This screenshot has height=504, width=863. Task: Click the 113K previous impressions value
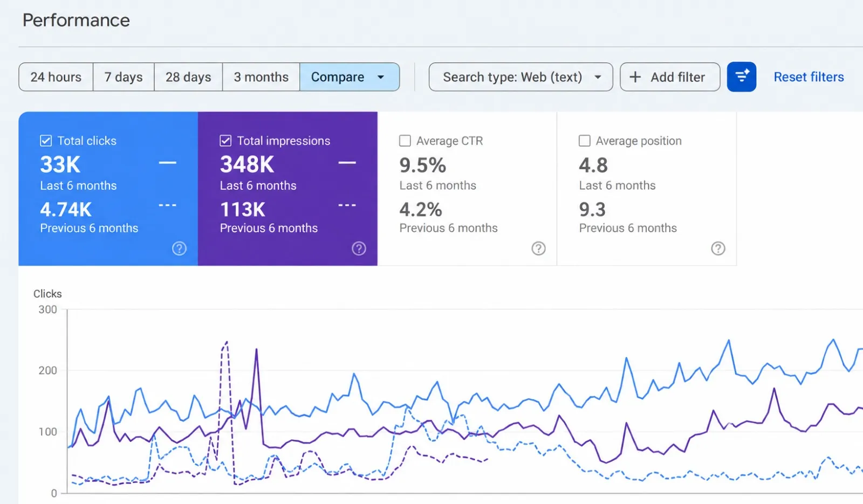(243, 209)
